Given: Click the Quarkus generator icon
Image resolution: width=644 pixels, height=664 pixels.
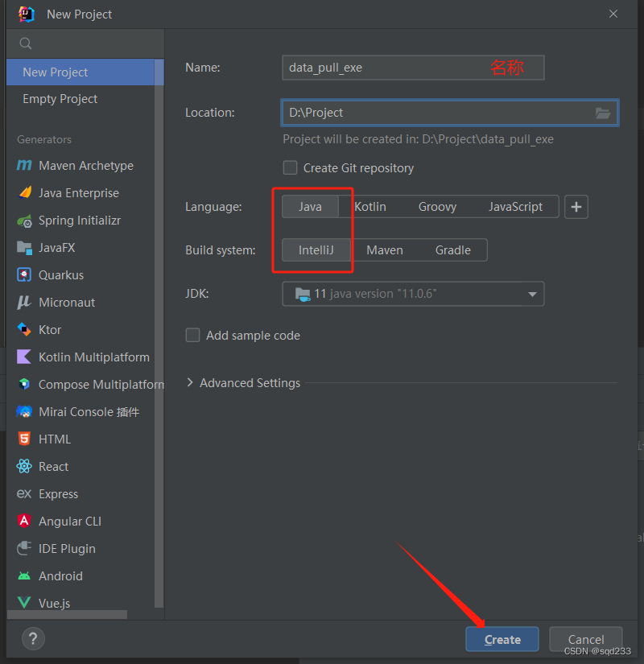Looking at the screenshot, I should point(24,274).
